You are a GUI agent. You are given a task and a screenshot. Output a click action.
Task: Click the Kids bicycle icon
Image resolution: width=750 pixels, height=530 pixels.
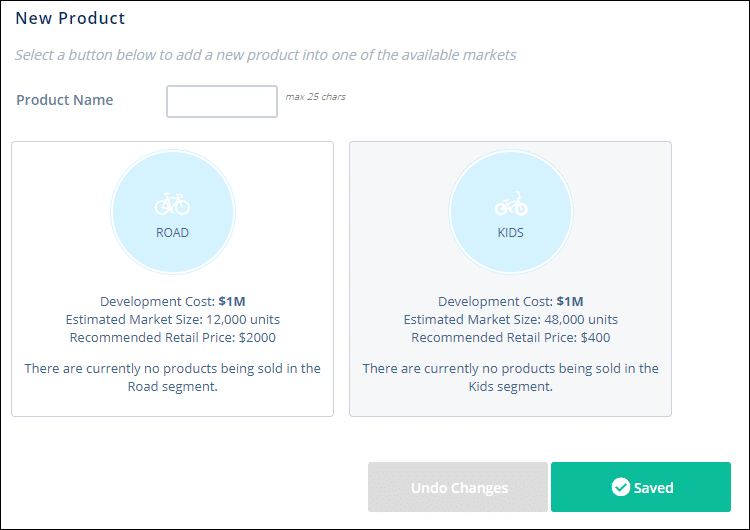pyautogui.click(x=510, y=205)
